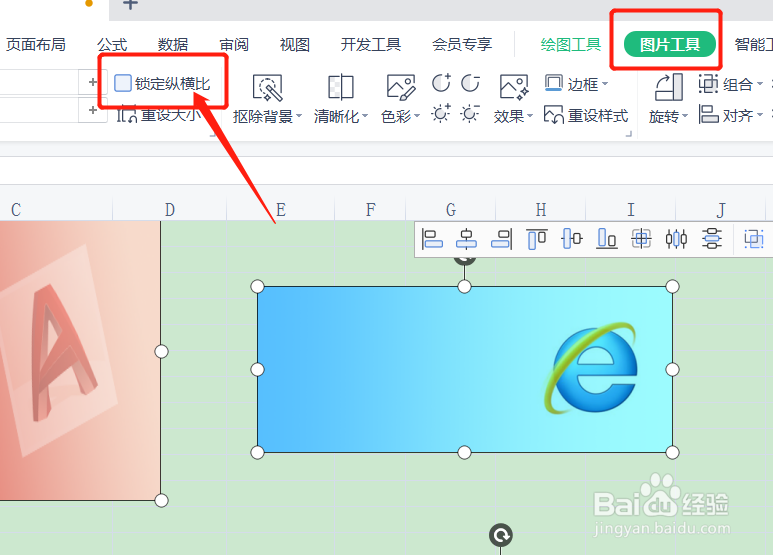Screen dimensions: 773x555
Task: Click the 旋转 rotate icon
Action: point(668,87)
